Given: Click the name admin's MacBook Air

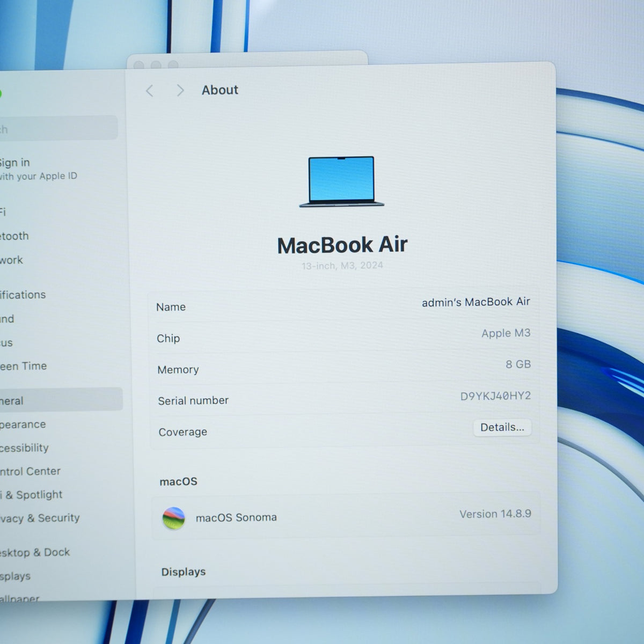Looking at the screenshot, I should [476, 302].
